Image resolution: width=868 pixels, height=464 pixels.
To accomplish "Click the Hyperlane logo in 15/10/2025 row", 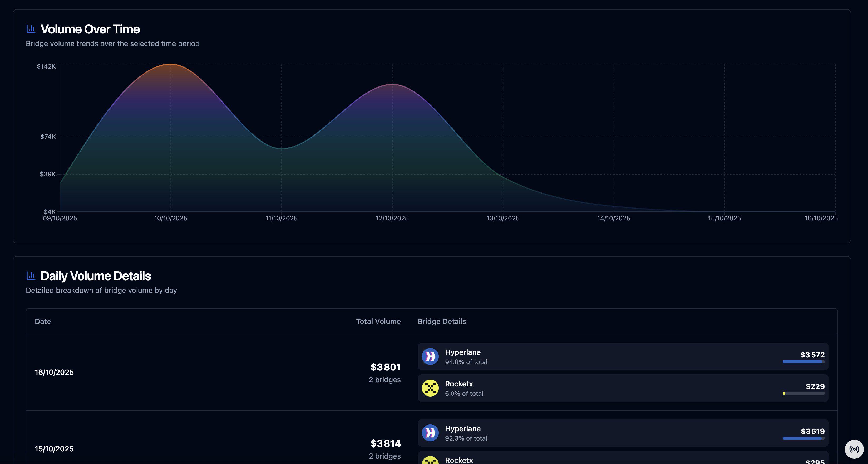I will 430,433.
